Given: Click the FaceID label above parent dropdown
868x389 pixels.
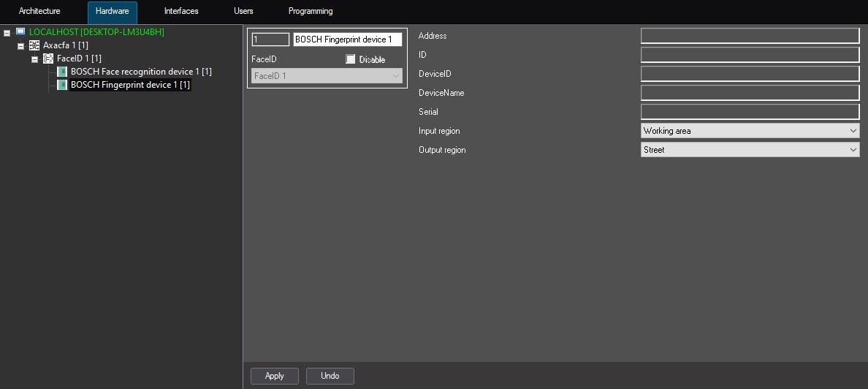Looking at the screenshot, I should click(264, 58).
